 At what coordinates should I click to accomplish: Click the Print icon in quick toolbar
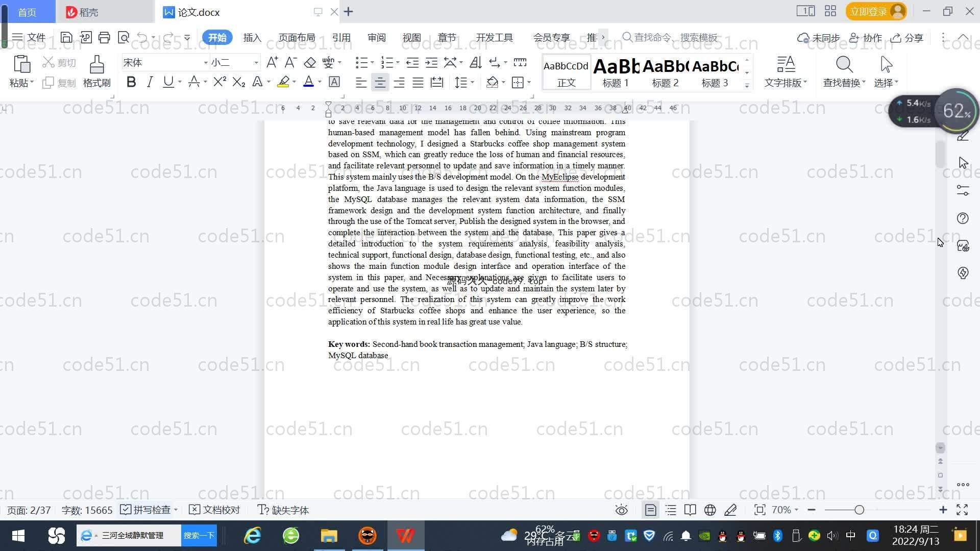[104, 37]
